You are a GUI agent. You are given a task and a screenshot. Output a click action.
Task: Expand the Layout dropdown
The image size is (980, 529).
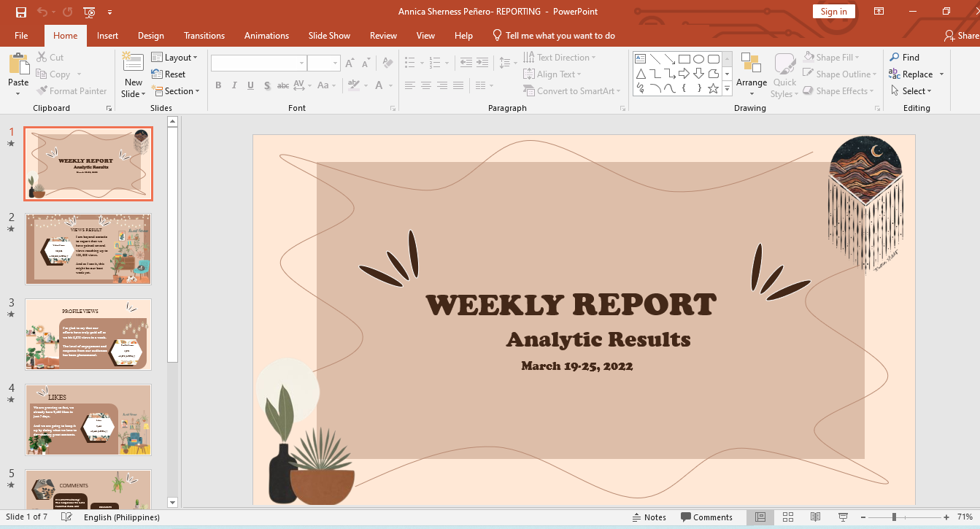click(x=174, y=57)
